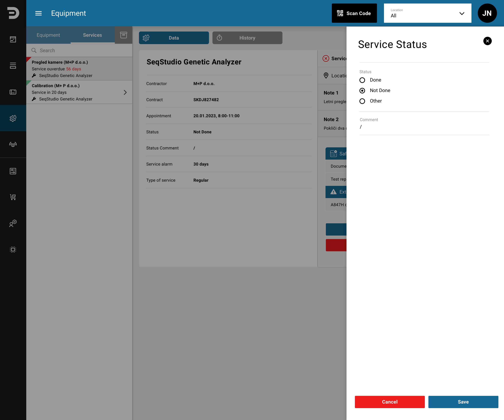
Task: Select the Pregled kamere service row
Action: tap(79, 69)
